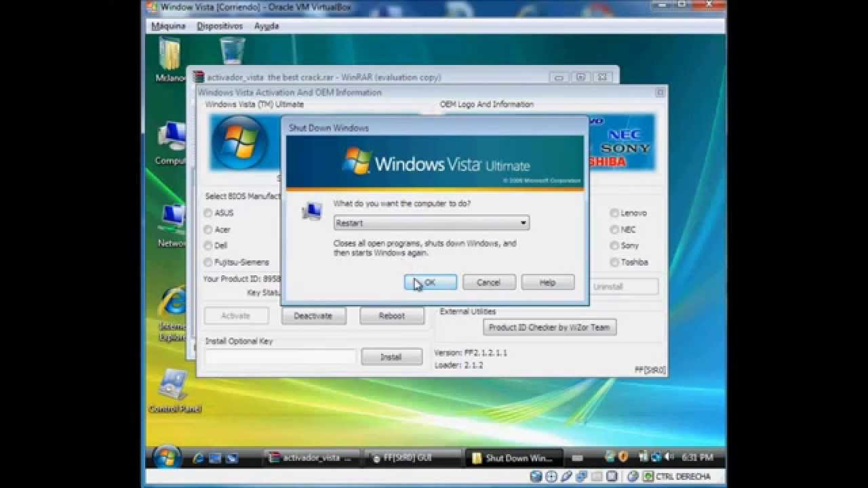Open the Ayuda menu
Screen dimensions: 868x488
coord(267,26)
